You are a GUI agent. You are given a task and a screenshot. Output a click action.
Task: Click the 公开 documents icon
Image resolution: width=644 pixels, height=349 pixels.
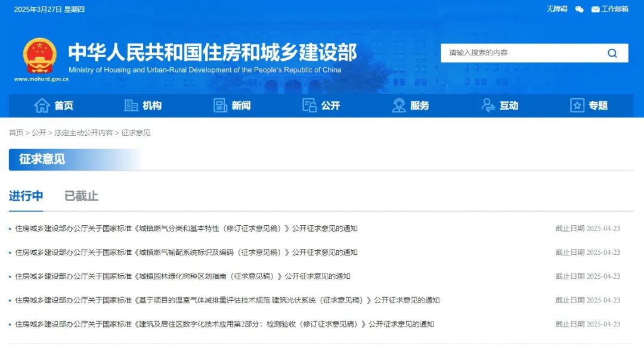309,105
